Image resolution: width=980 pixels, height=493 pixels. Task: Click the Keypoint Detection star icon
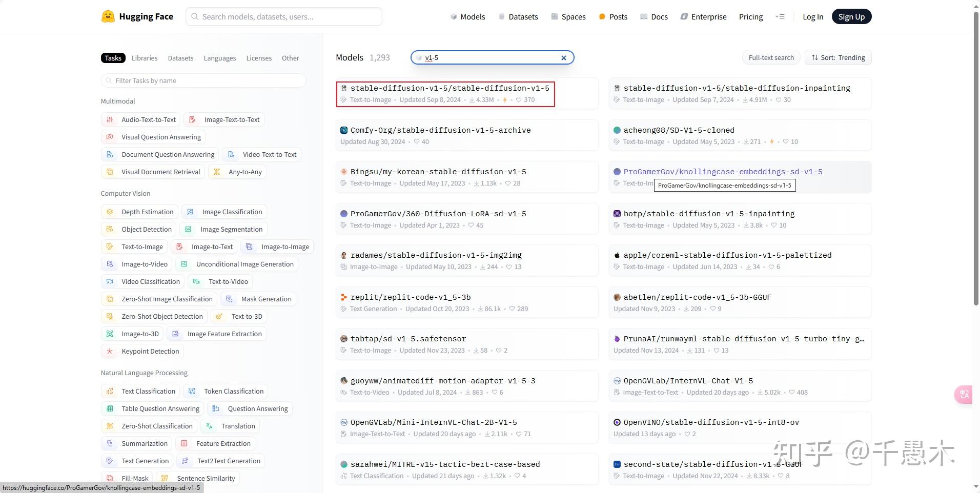coord(110,351)
